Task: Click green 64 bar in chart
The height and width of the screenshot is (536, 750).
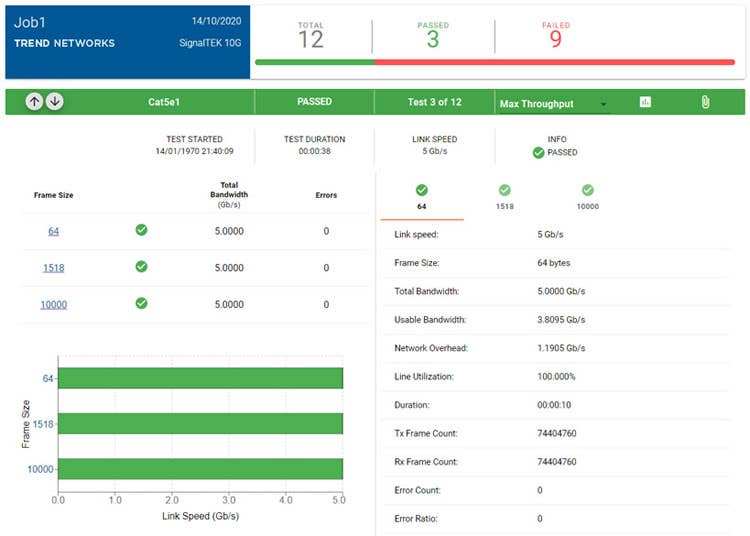Action: coord(200,378)
